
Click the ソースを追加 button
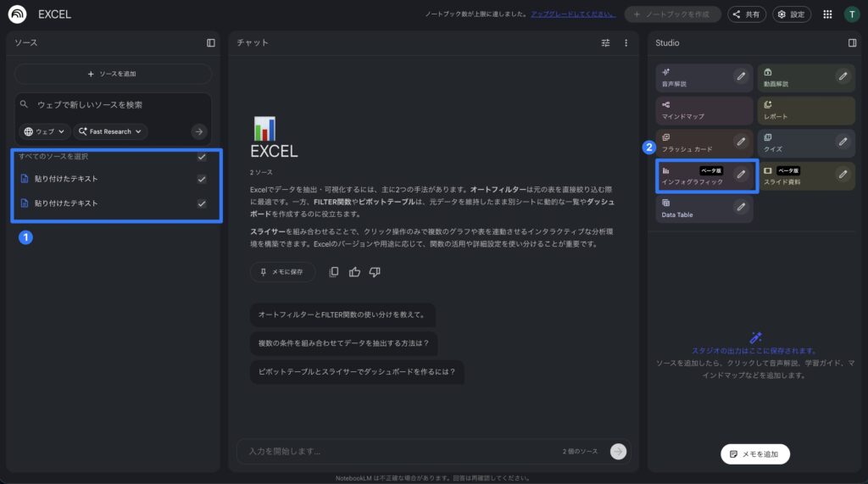[113, 74]
